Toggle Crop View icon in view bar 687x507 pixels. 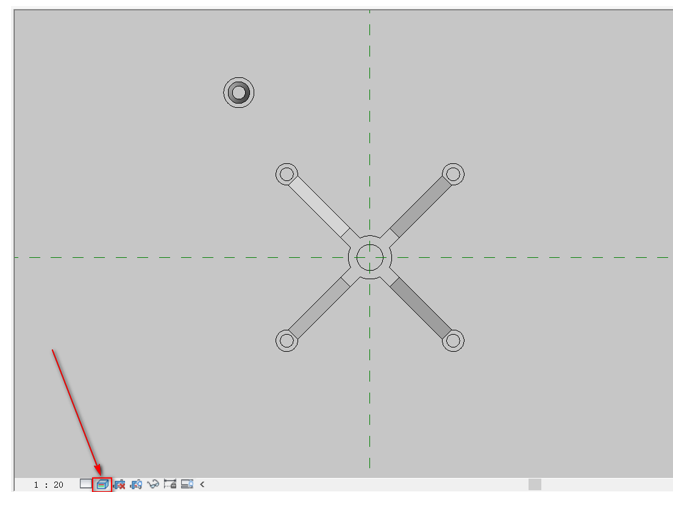click(119, 484)
